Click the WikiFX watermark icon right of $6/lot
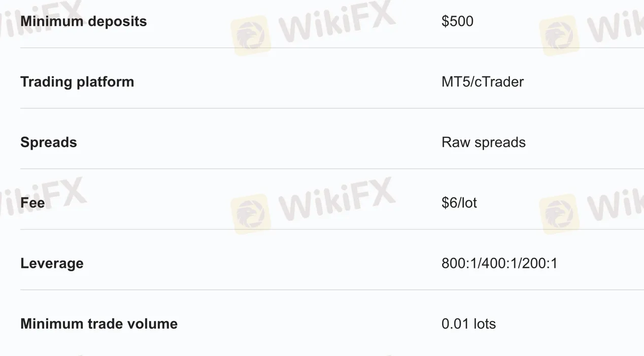 point(559,213)
